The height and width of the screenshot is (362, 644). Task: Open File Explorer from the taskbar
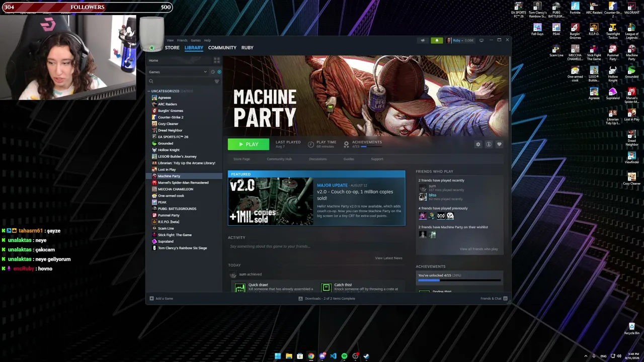click(x=289, y=356)
